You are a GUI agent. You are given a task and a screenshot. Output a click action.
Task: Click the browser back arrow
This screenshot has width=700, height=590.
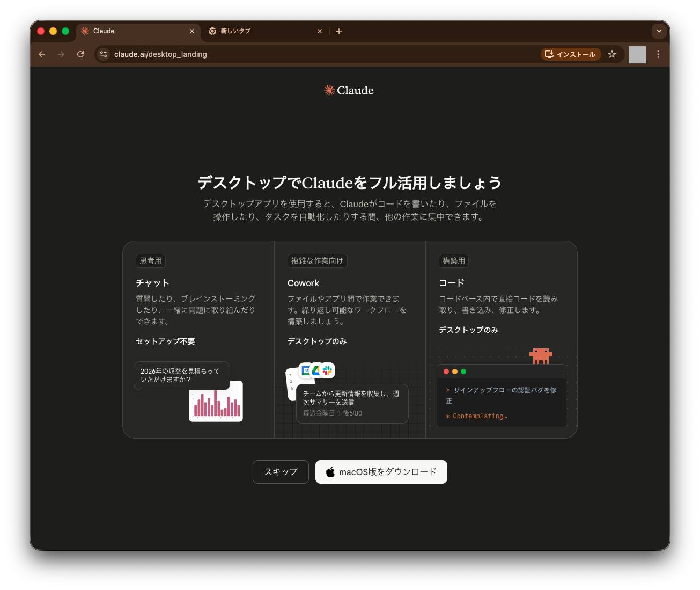point(42,54)
